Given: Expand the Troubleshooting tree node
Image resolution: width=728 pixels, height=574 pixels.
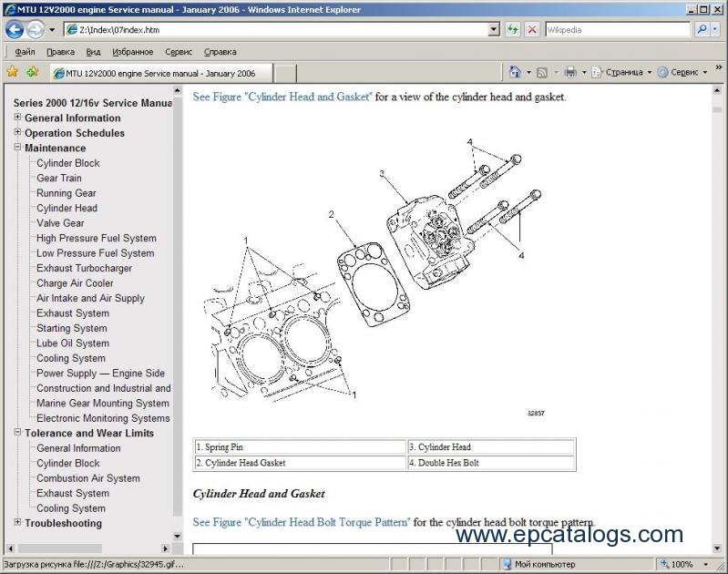Looking at the screenshot, I should 17,523.
